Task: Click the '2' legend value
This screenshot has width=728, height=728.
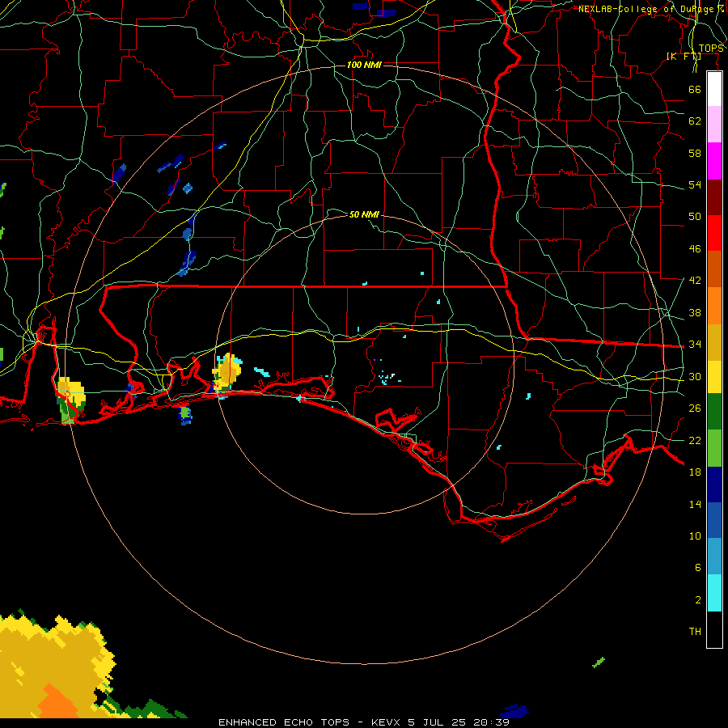Action: tap(698, 600)
